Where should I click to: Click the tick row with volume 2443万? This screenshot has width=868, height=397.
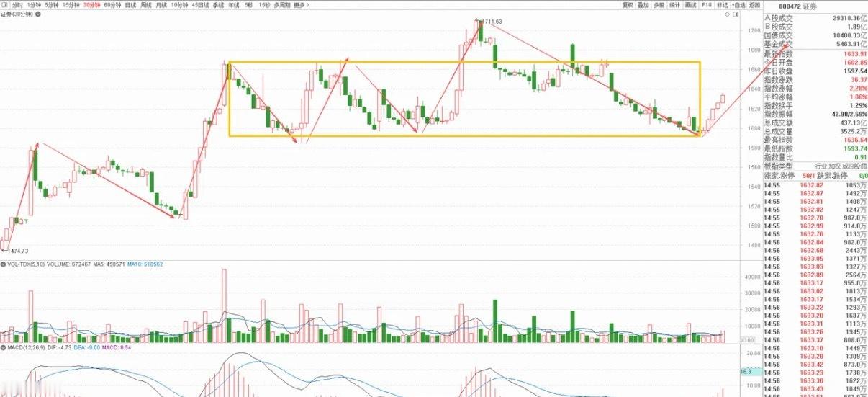coord(815,250)
